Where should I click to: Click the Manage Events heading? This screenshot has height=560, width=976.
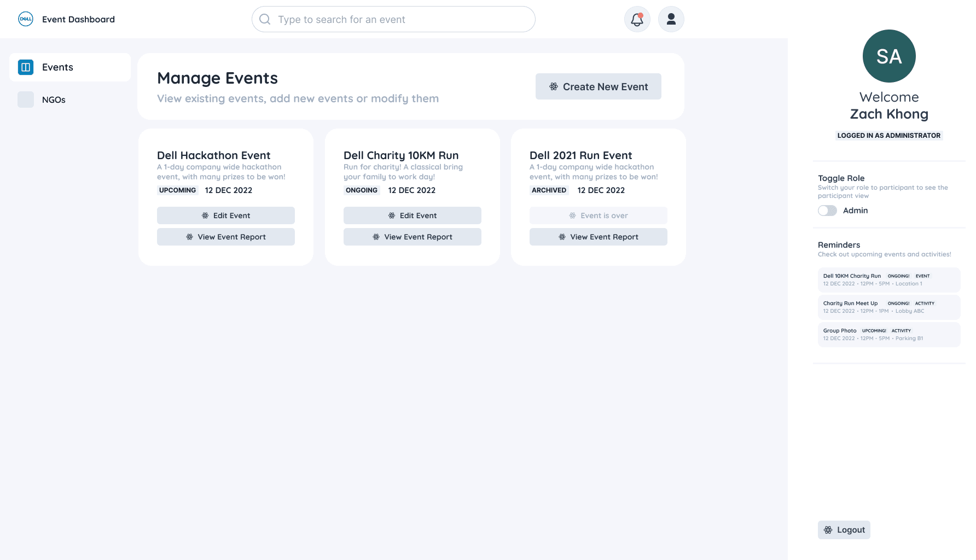[x=218, y=78]
